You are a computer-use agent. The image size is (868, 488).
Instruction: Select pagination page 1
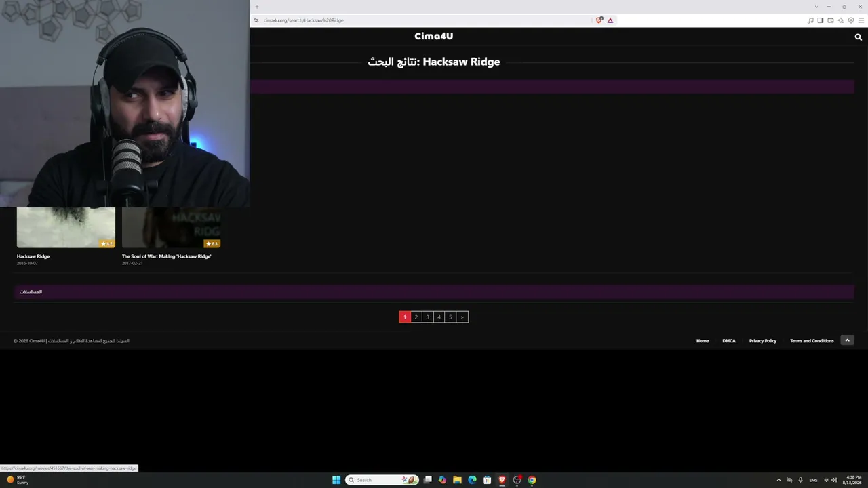click(405, 317)
